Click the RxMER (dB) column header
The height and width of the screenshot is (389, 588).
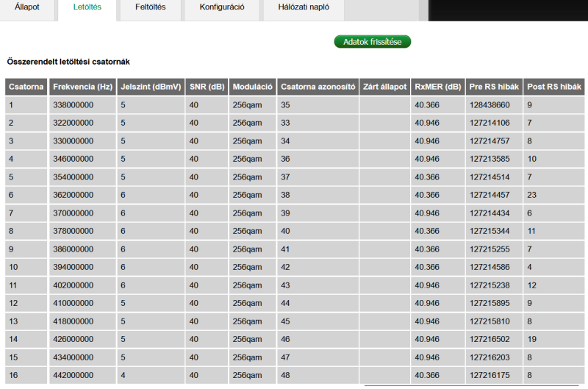point(438,87)
